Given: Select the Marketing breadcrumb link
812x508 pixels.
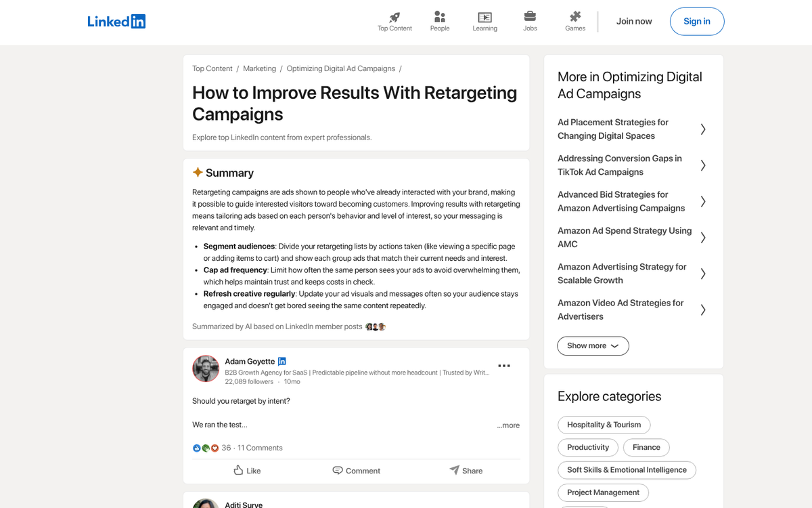Looking at the screenshot, I should [x=259, y=68].
